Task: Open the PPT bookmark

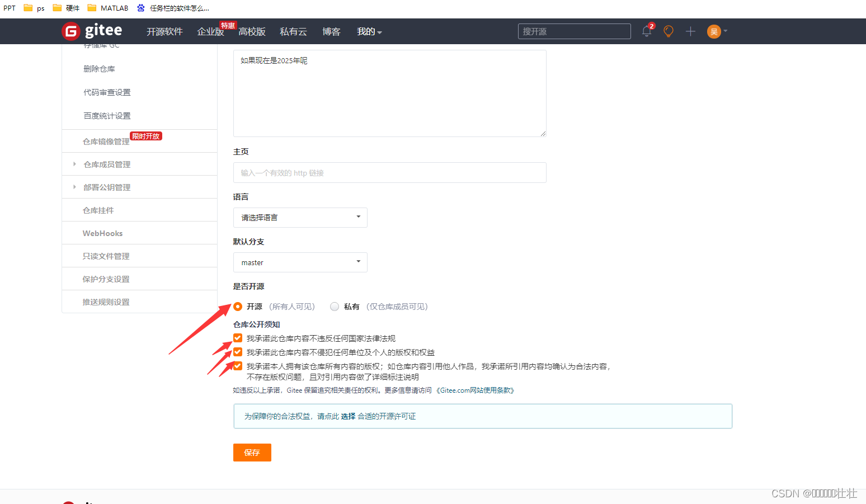Action: pyautogui.click(x=10, y=8)
